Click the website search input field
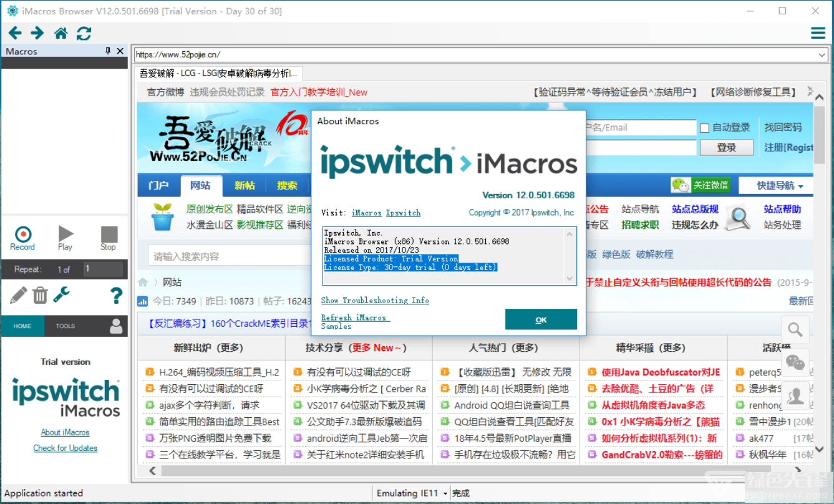 coord(231,256)
